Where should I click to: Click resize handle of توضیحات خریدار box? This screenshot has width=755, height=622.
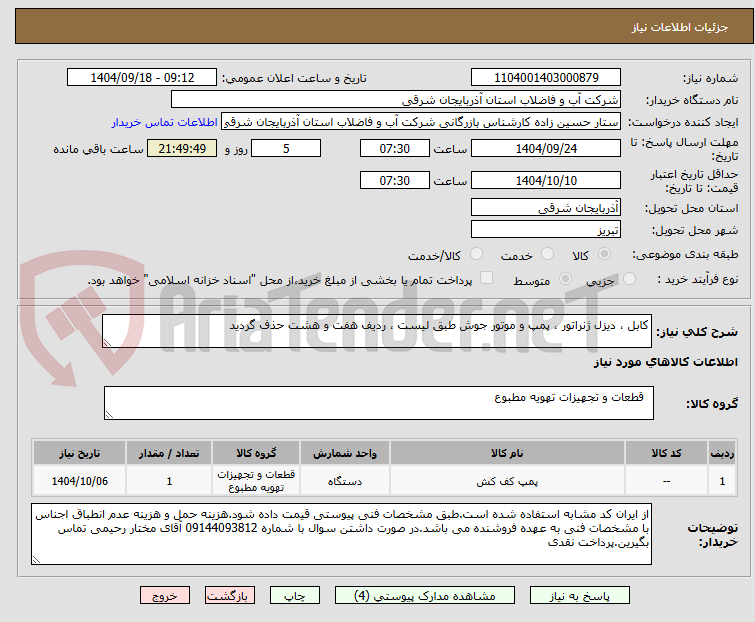(36, 560)
